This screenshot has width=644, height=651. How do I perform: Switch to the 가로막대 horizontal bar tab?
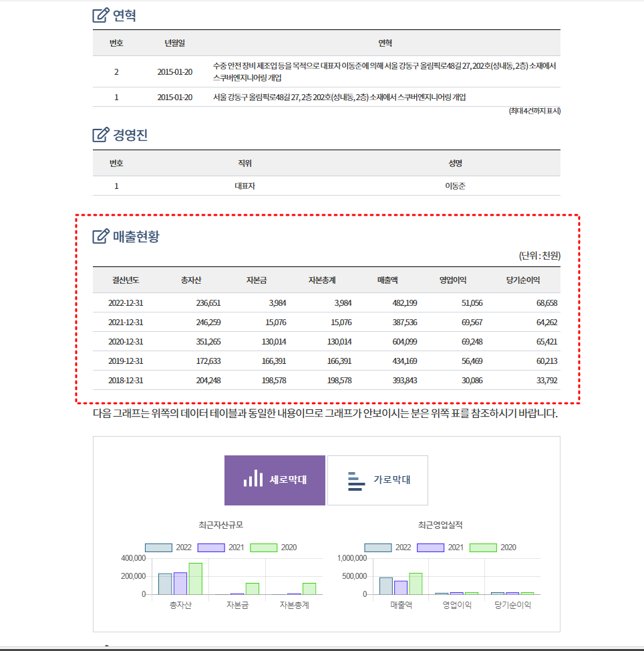pos(377,480)
